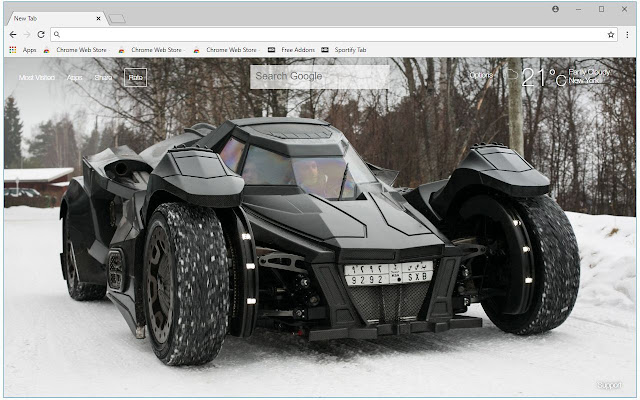Close the browser window

click(x=624, y=9)
